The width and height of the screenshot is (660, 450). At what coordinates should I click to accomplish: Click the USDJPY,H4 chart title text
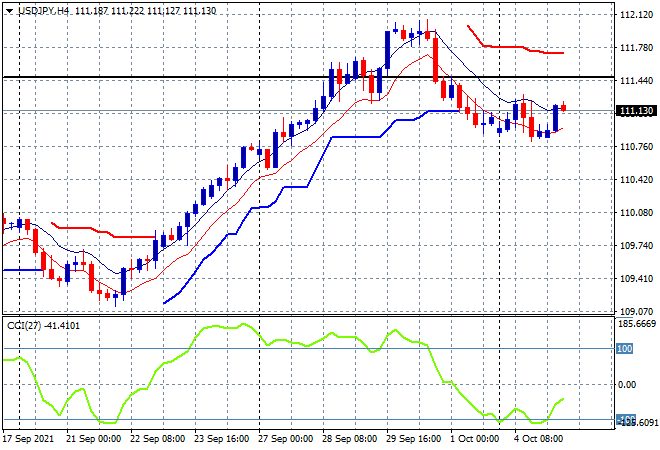point(43,11)
